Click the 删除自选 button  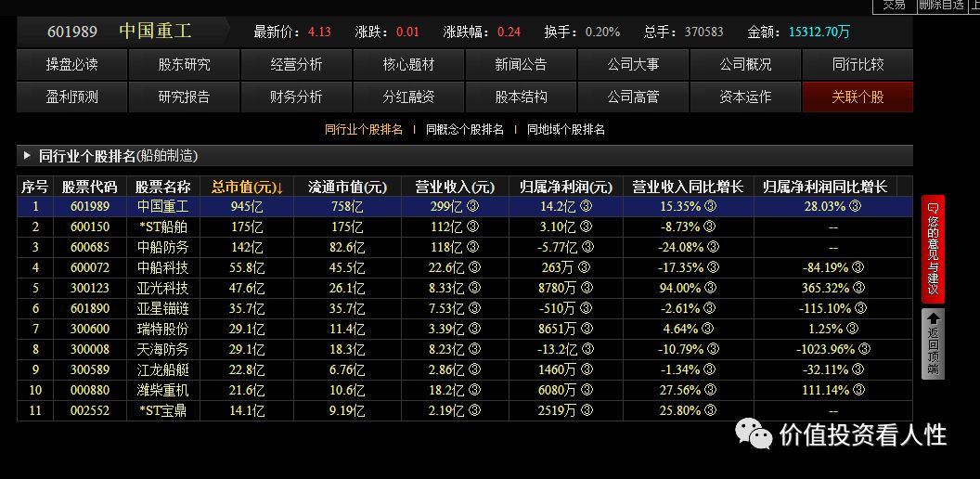(941, 5)
